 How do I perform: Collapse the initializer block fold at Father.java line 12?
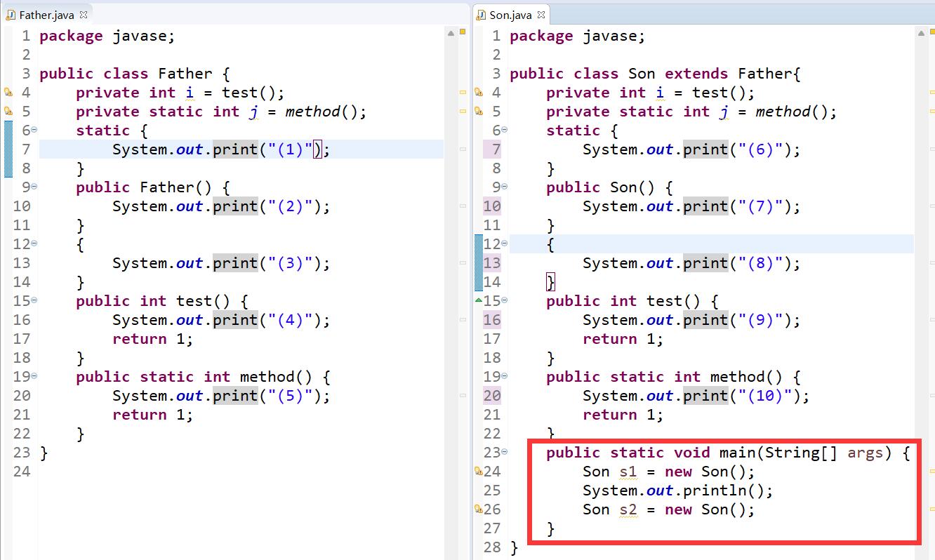click(x=34, y=244)
